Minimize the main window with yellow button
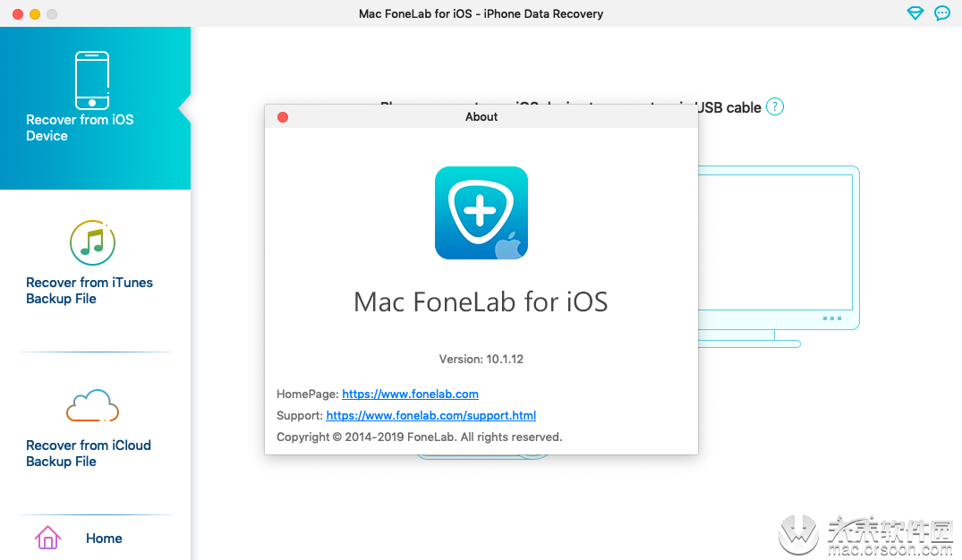This screenshot has height=560, width=962. [x=35, y=14]
